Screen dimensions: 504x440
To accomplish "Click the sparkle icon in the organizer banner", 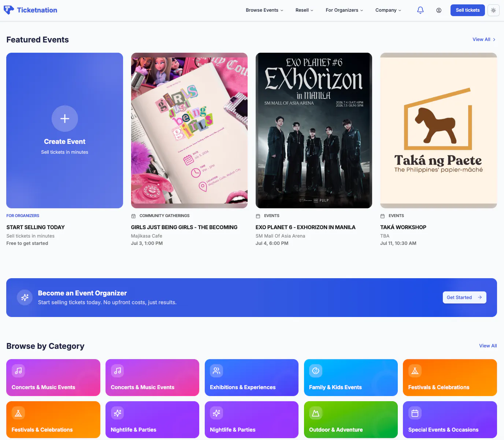I will click(25, 298).
